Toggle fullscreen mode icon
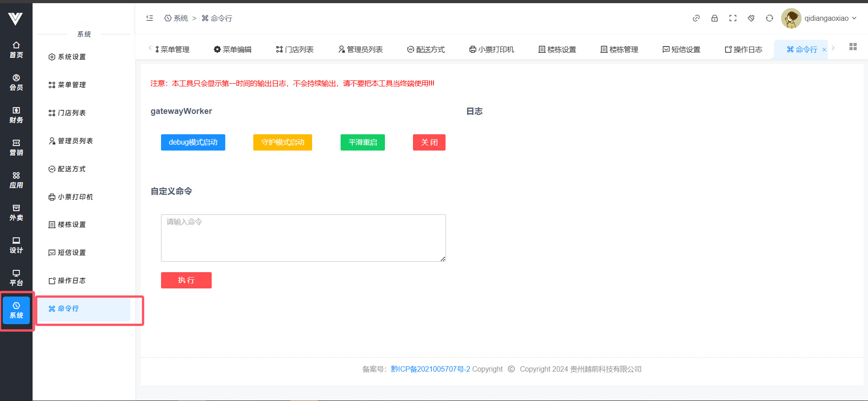The image size is (868, 401). pos(733,18)
